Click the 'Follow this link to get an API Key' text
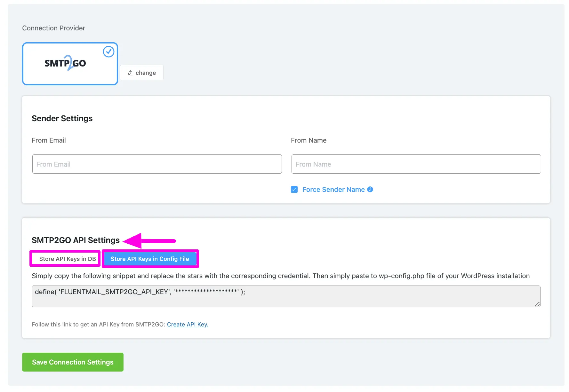 (99, 324)
